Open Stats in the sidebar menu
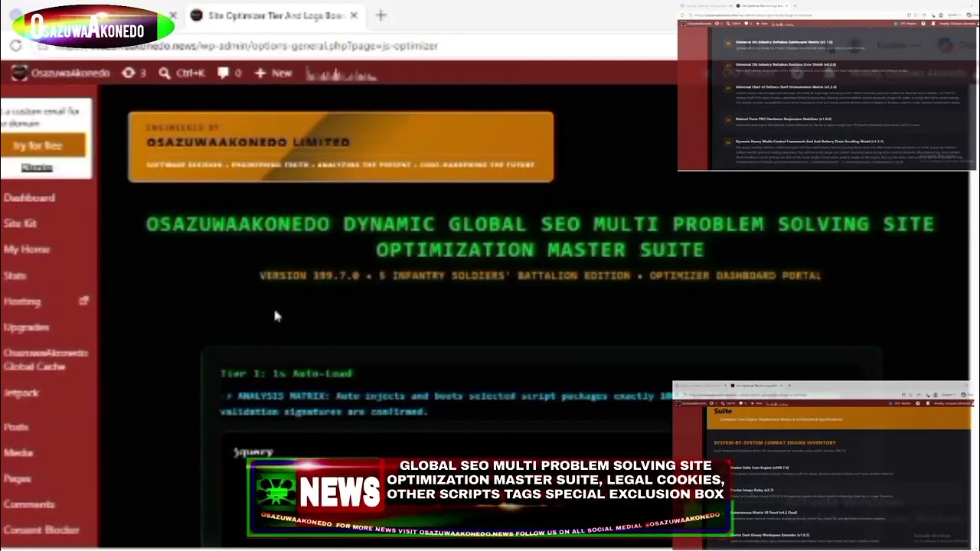 (x=15, y=275)
